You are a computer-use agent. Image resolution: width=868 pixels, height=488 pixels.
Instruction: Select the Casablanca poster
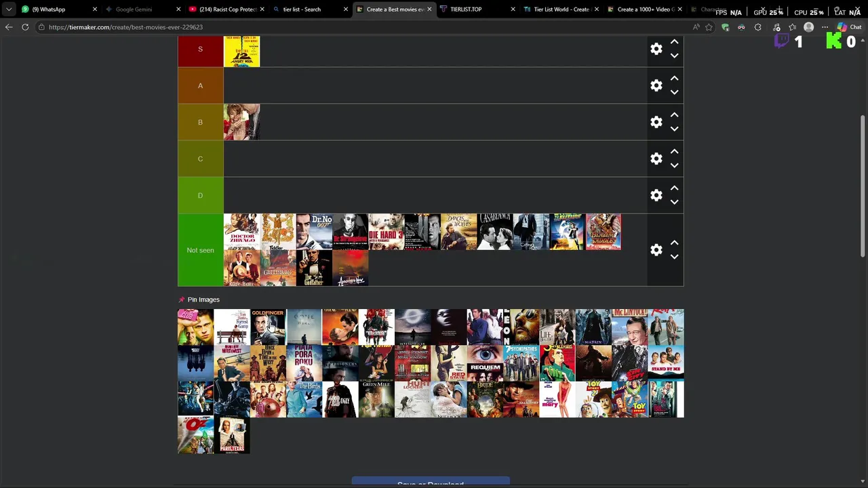tap(494, 232)
